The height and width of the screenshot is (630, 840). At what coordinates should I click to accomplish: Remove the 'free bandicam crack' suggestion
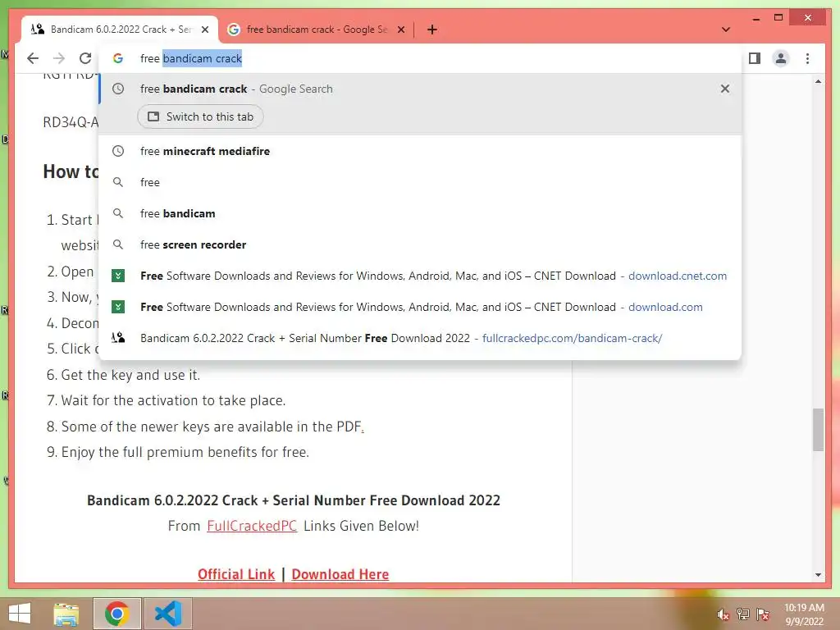coord(725,89)
